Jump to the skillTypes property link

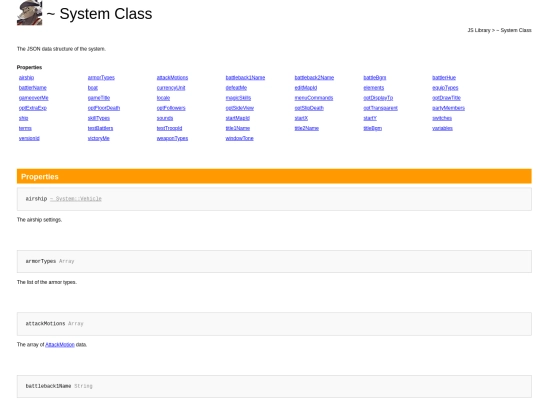pyautogui.click(x=98, y=118)
